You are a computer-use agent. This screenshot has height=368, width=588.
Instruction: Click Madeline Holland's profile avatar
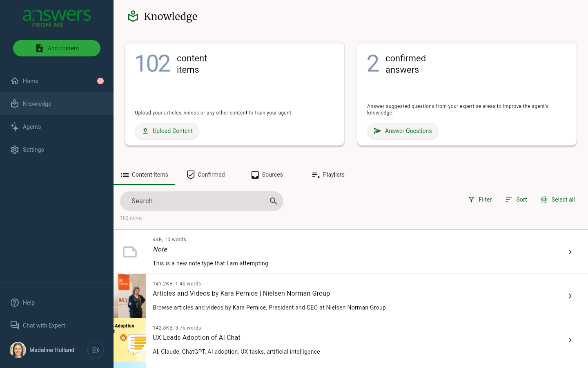pyautogui.click(x=18, y=350)
